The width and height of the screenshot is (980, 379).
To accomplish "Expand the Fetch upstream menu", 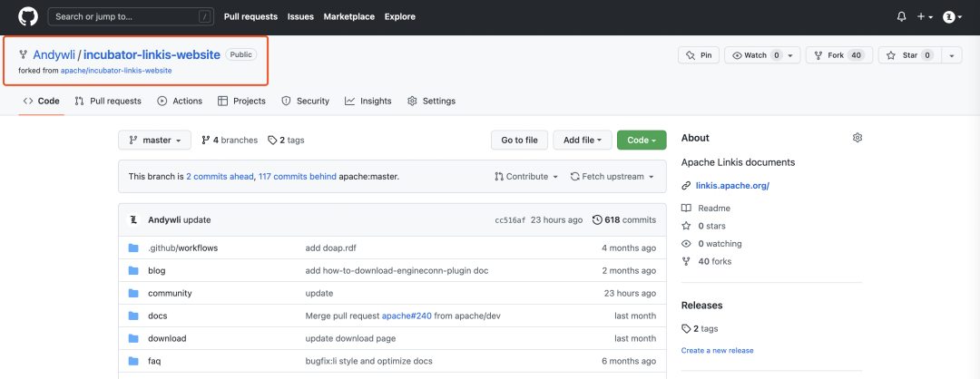I will click(612, 177).
